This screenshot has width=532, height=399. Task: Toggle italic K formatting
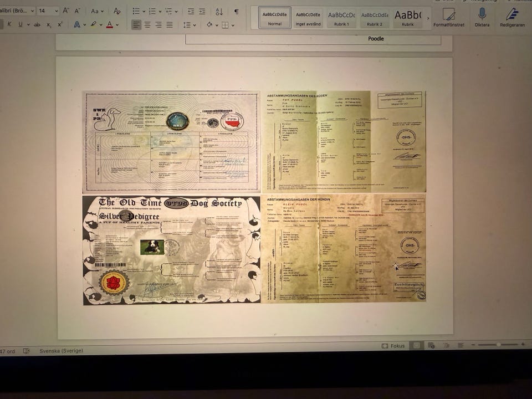[9, 24]
